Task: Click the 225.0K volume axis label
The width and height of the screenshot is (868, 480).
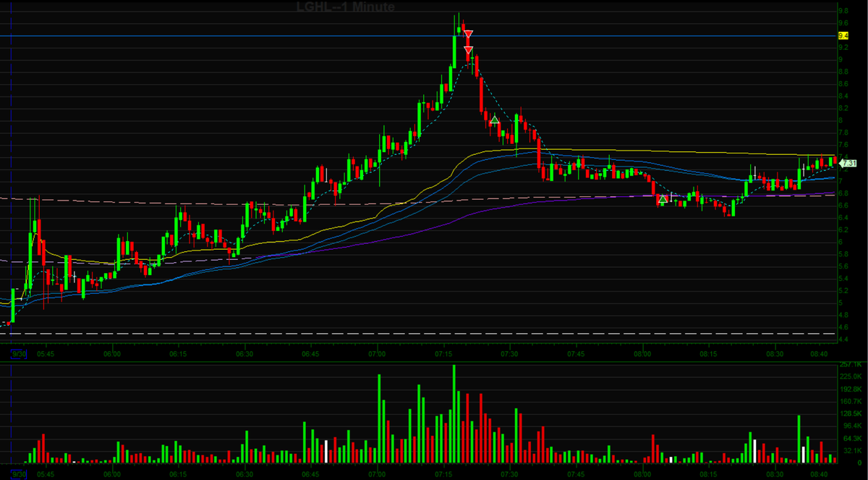Action: click(x=849, y=376)
